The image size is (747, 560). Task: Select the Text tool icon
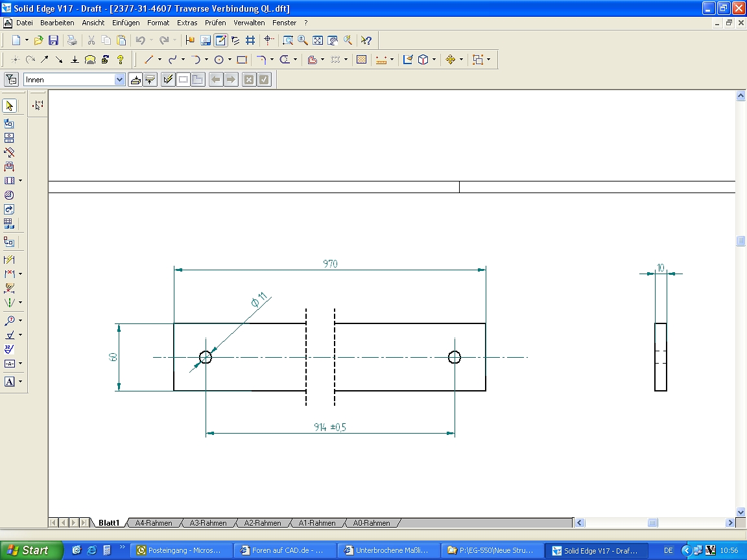[9, 382]
